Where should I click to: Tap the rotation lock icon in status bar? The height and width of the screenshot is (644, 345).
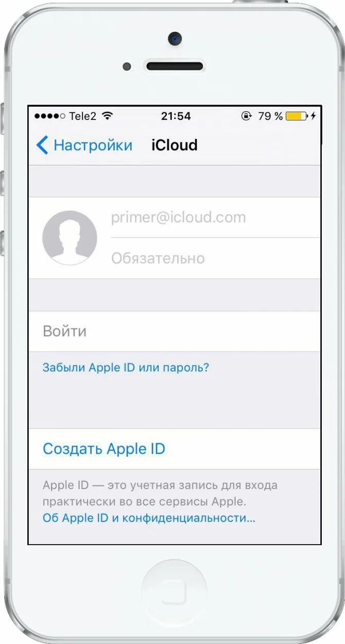(x=247, y=116)
